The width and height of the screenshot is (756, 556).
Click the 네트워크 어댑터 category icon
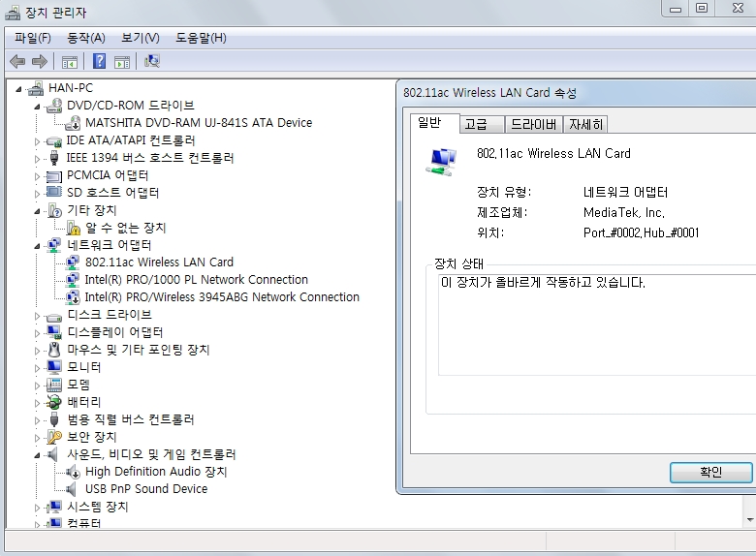pos(54,245)
